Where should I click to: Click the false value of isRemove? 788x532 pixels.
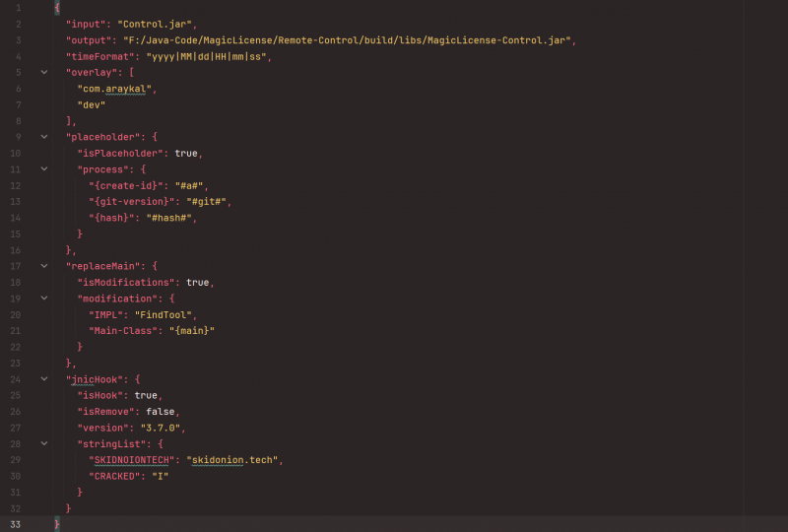[163, 411]
